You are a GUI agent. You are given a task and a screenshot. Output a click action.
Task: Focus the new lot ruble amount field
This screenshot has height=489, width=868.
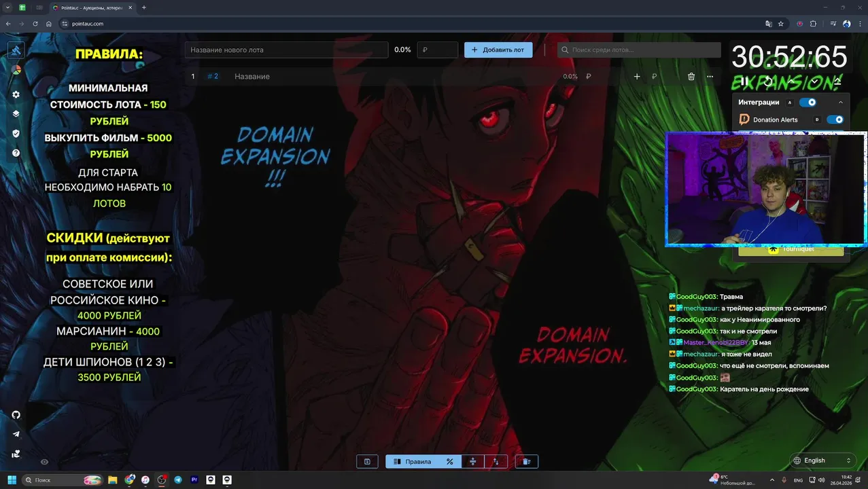[x=438, y=50]
